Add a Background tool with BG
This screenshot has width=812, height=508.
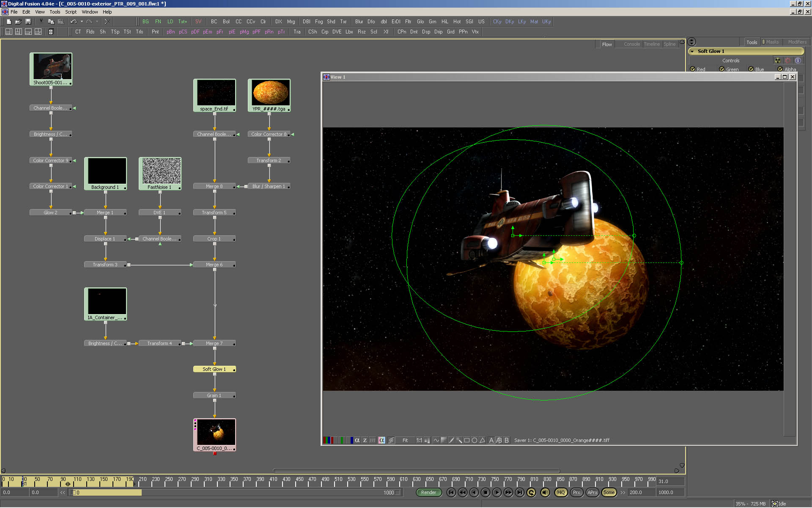(x=145, y=22)
